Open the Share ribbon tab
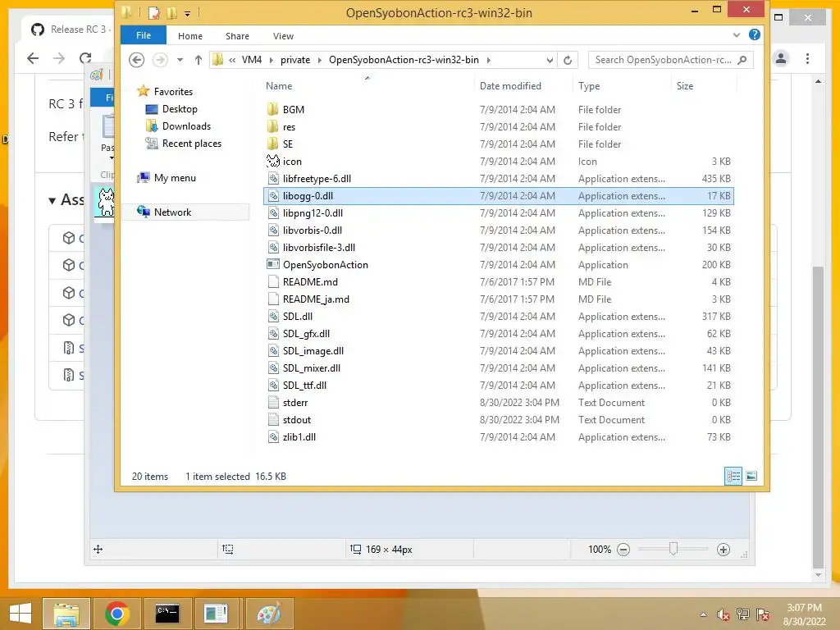 [x=237, y=36]
